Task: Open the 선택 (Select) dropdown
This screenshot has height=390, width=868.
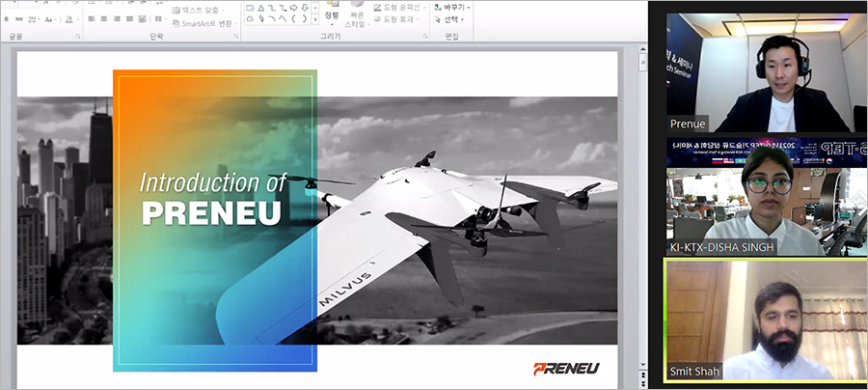Action: 451,19
